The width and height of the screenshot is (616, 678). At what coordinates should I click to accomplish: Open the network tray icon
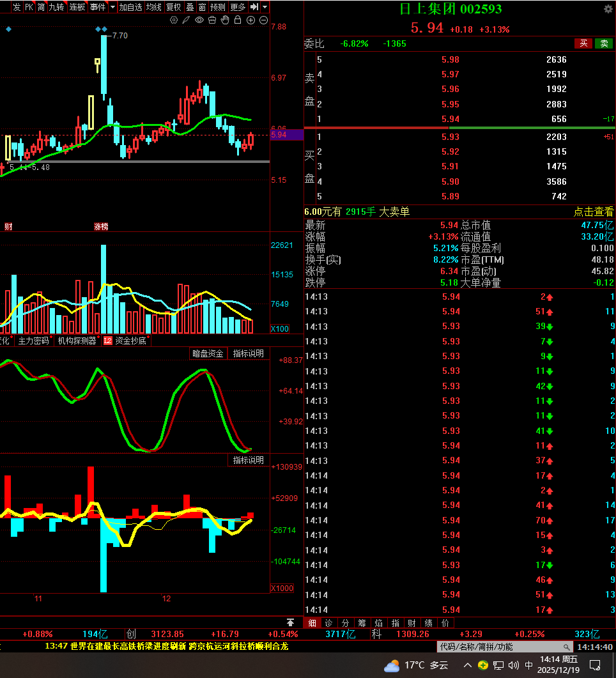[x=498, y=665]
